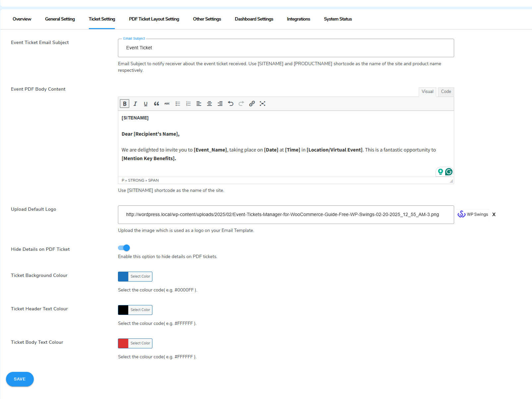Click the blue background colour swatch
The image size is (532, 399).
(x=123, y=277)
